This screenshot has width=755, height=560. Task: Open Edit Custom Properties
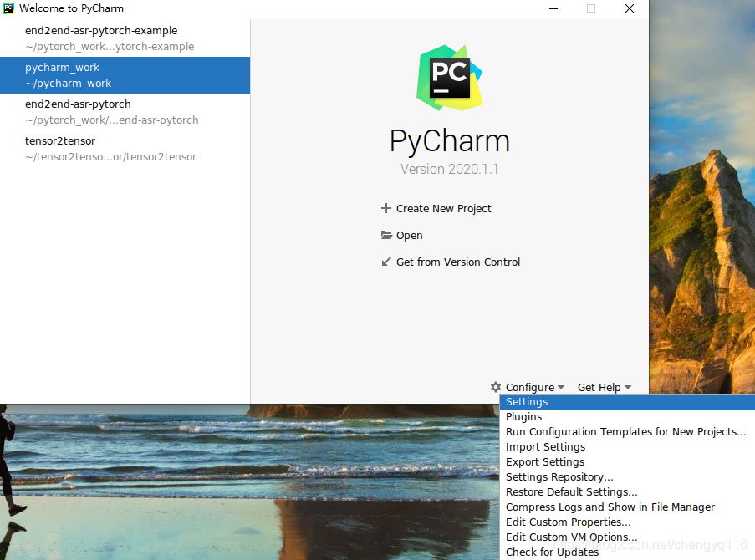[x=627, y=522]
